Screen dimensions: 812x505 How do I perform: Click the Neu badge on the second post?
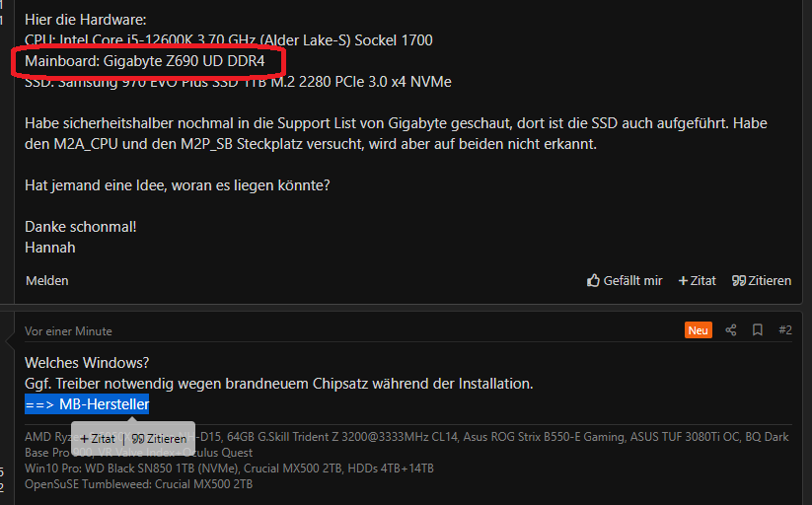coord(699,330)
